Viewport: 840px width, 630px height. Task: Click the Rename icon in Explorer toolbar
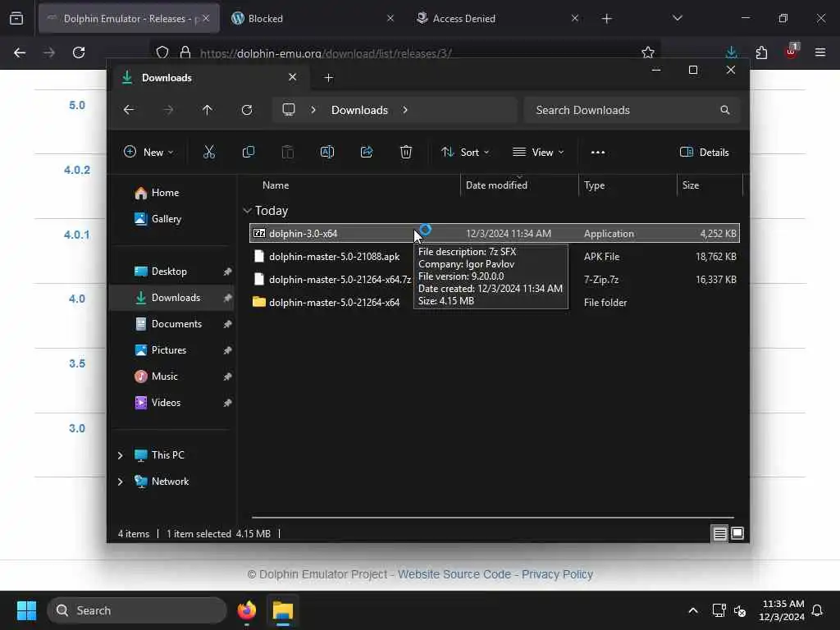(x=326, y=152)
